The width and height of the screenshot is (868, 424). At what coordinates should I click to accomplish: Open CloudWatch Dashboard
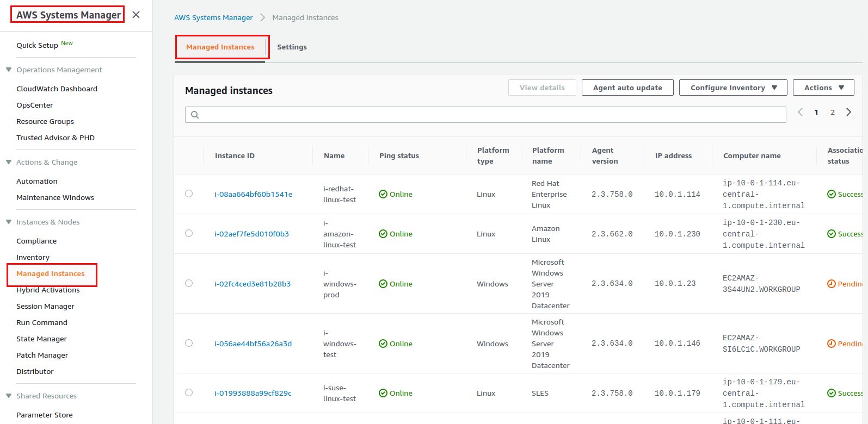[57, 89]
